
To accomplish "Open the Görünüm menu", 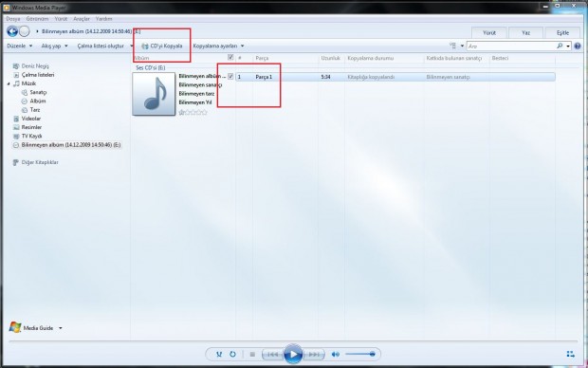I will click(x=37, y=18).
